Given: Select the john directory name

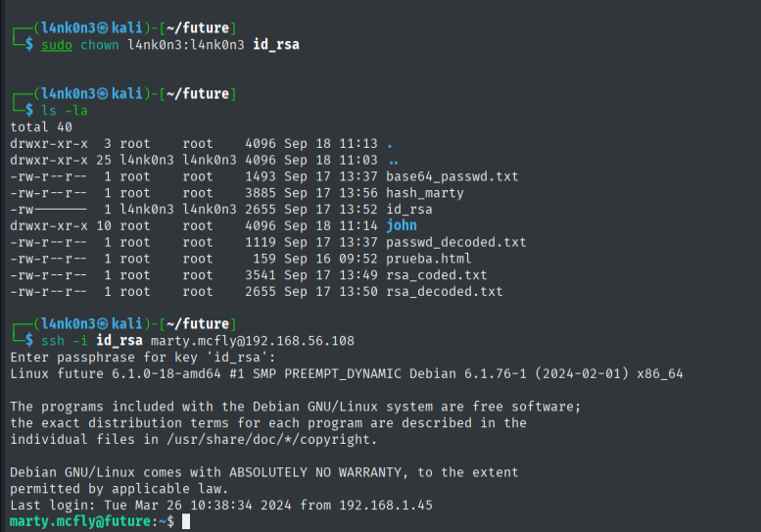Looking at the screenshot, I should click(x=402, y=225).
